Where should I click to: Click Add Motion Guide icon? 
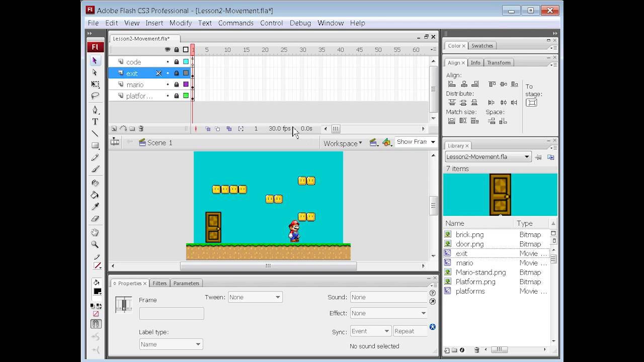[123, 129]
